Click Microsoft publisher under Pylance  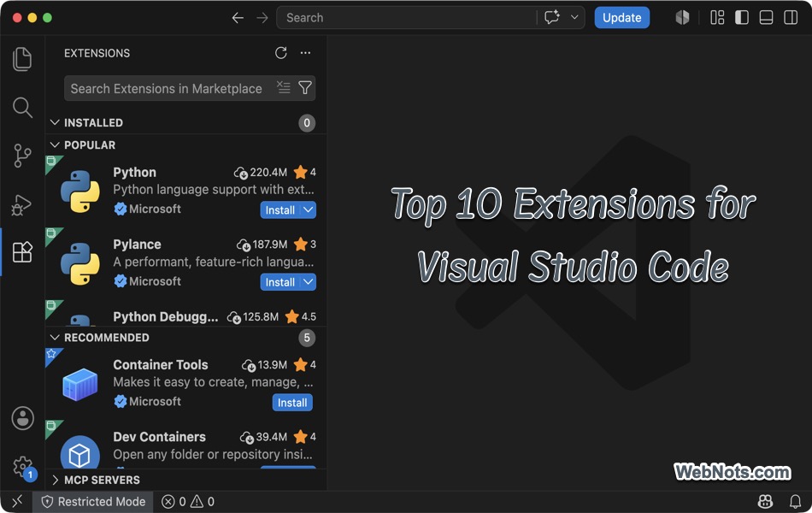155,281
